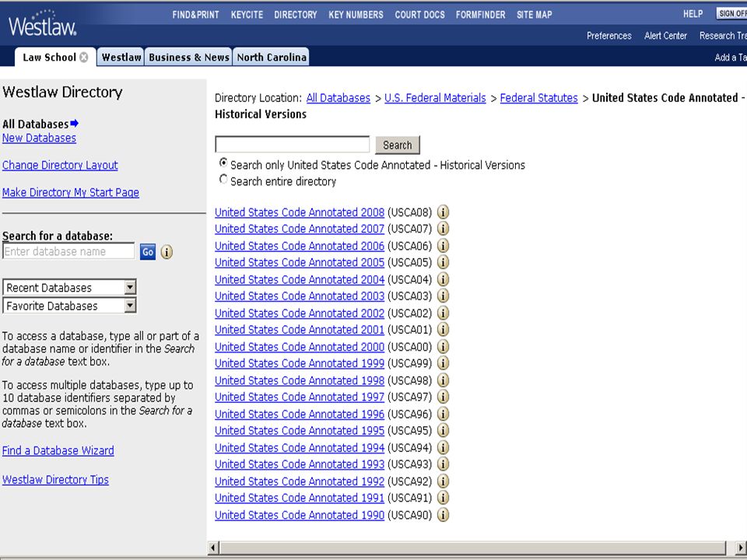Click the horizontal scrollbar left arrow
Viewport: 747px width, 560px height.
point(213,548)
